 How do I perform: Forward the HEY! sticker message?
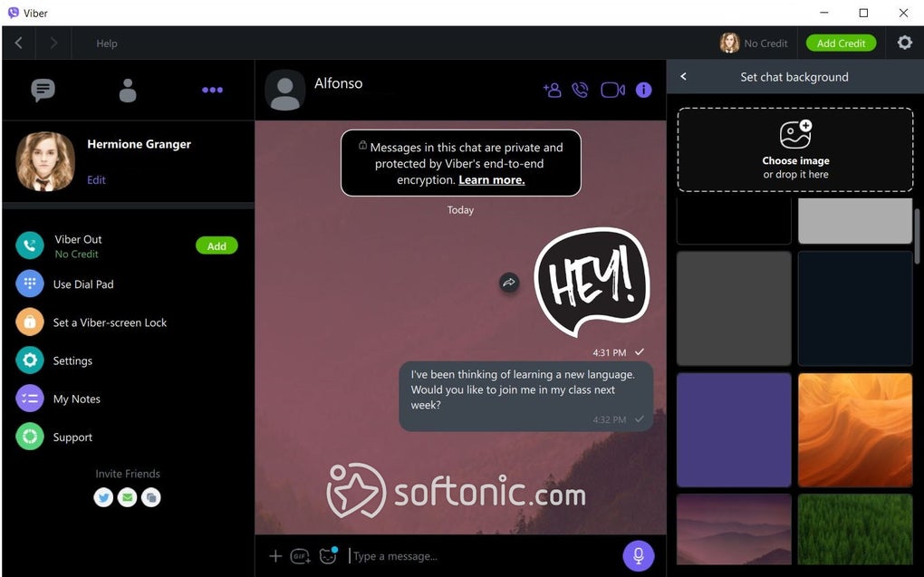coord(509,283)
